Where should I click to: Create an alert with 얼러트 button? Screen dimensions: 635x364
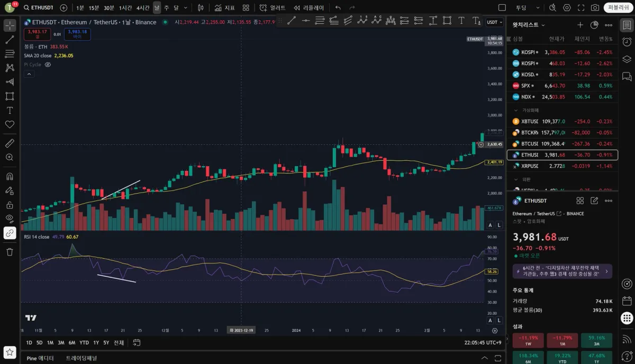(x=273, y=8)
